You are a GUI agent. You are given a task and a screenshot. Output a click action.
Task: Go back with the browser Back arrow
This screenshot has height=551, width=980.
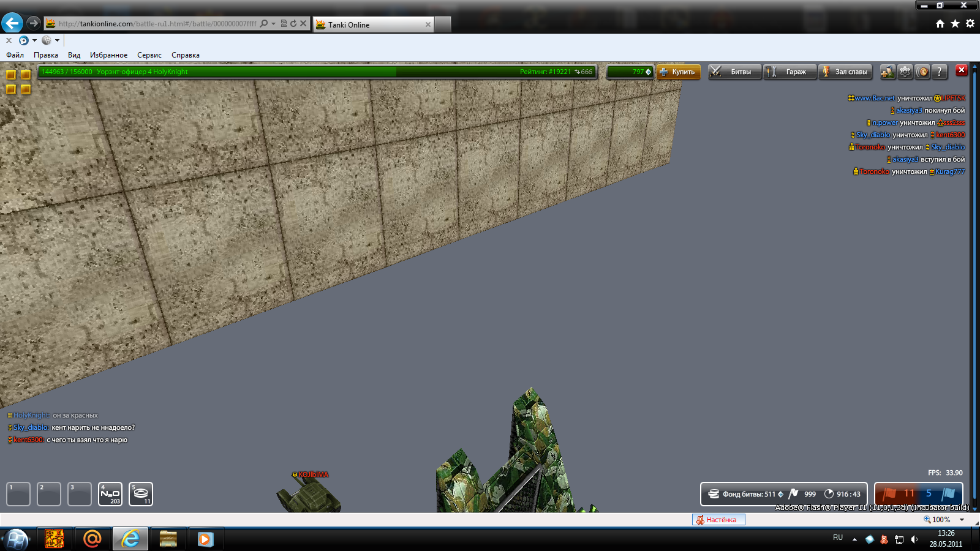pyautogui.click(x=12, y=23)
